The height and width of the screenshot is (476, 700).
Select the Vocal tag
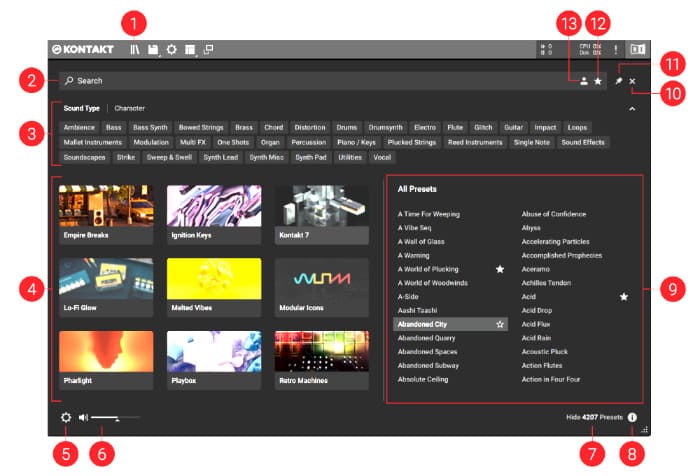(x=382, y=158)
